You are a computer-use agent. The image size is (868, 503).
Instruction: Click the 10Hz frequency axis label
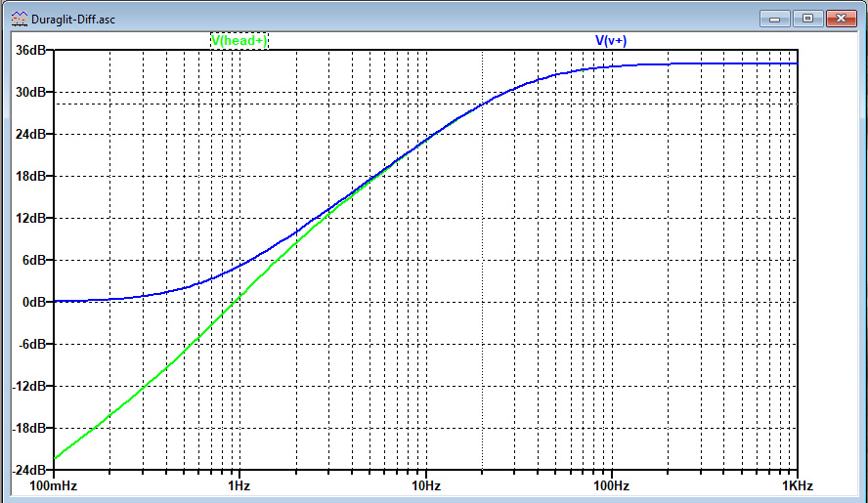(x=426, y=485)
